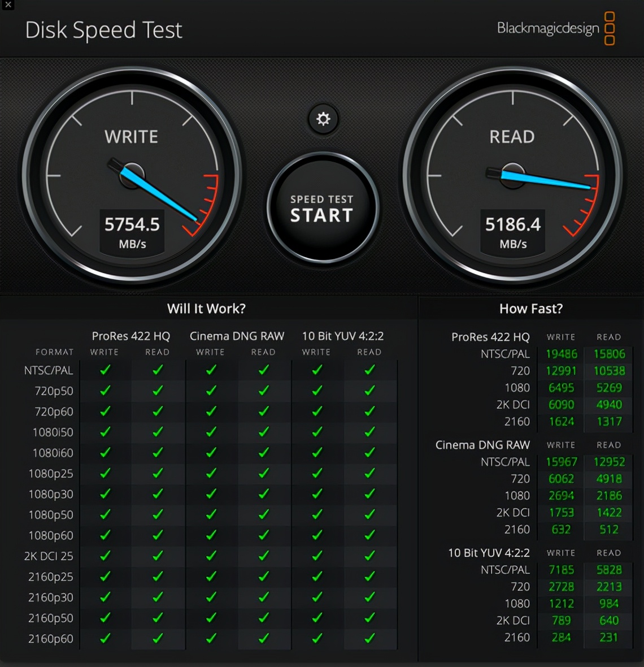644x667 pixels.
Task: Click the Cinema DNG RAW column header
Action: coord(237,336)
